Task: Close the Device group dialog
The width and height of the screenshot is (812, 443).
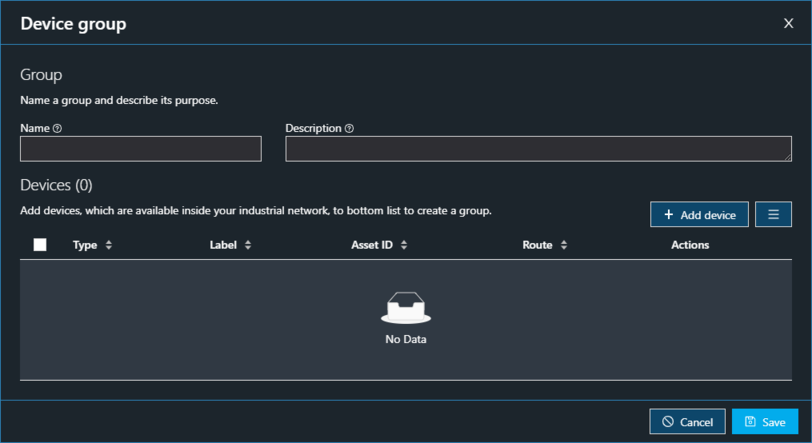Action: point(788,23)
